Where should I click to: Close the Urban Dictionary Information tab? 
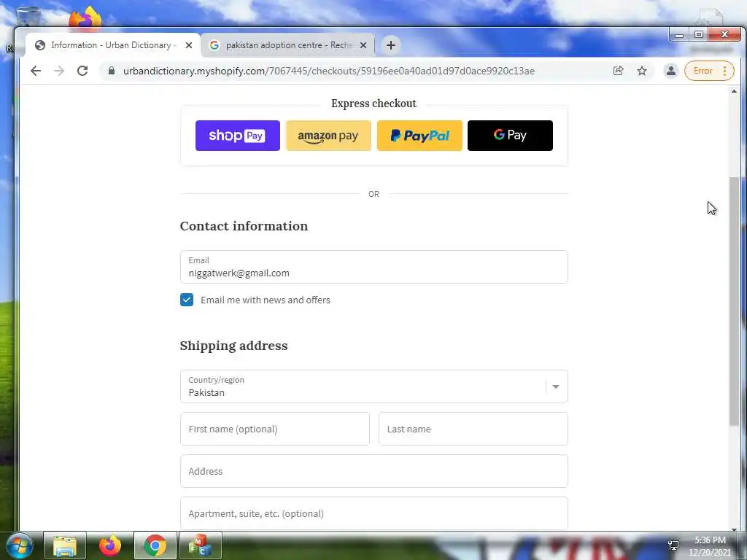coord(189,45)
